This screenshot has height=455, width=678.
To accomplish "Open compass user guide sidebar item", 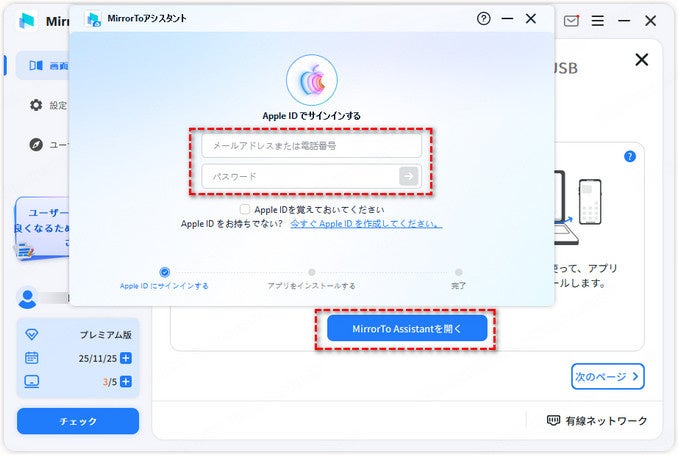I will (36, 144).
